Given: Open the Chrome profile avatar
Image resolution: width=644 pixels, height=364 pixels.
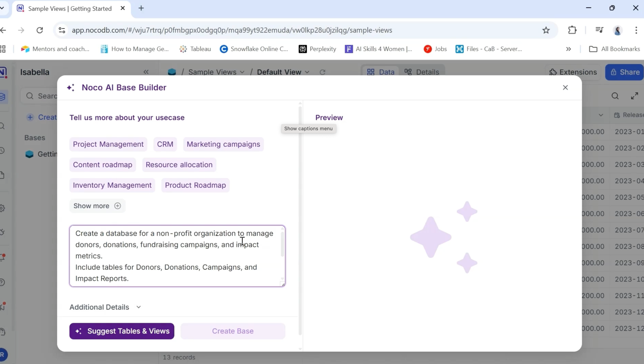Looking at the screenshot, I should pos(617,30).
